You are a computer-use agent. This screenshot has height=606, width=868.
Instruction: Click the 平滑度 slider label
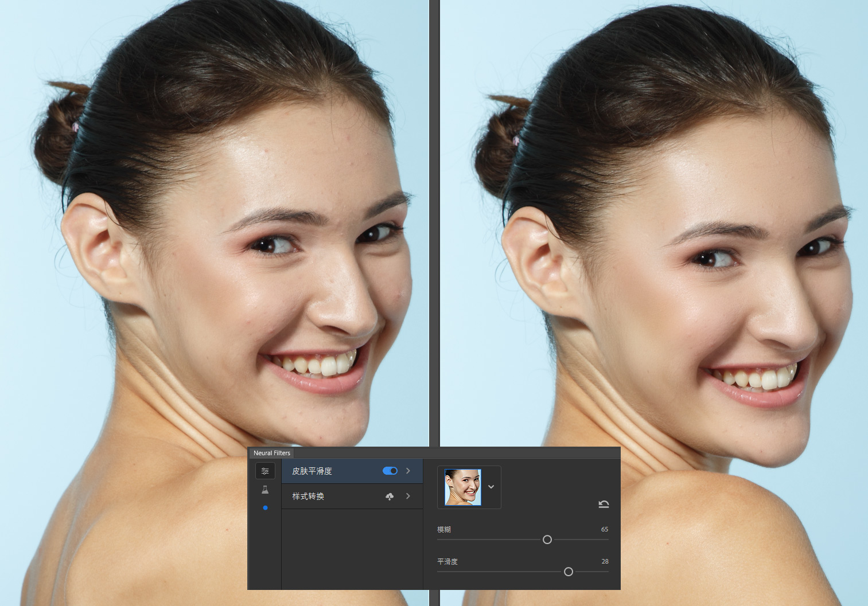point(447,561)
